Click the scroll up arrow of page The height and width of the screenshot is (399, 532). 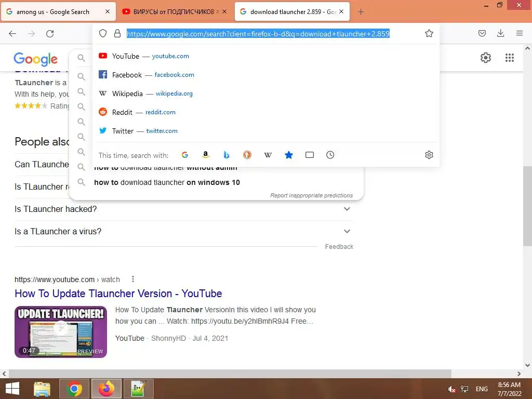coord(527,48)
